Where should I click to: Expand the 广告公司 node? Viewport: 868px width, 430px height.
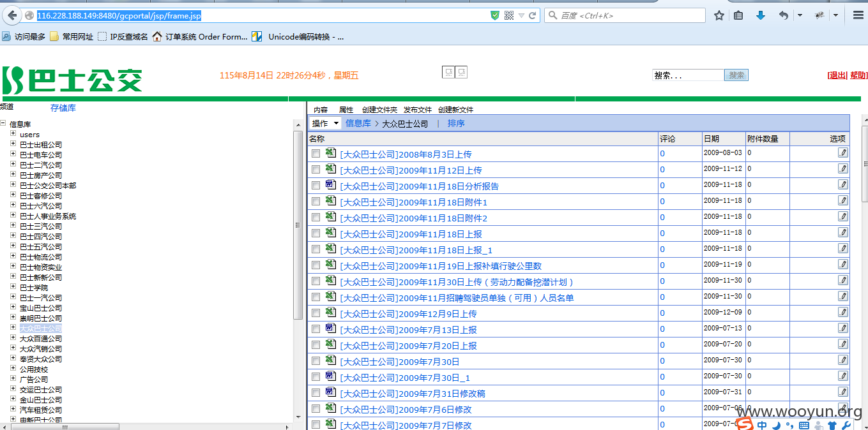pyautogui.click(x=13, y=379)
